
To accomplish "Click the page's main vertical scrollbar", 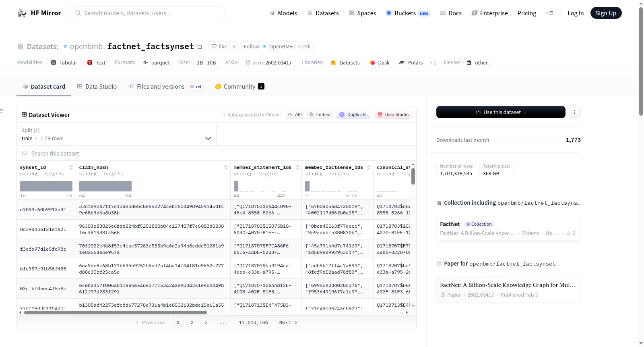I will coord(641,60).
